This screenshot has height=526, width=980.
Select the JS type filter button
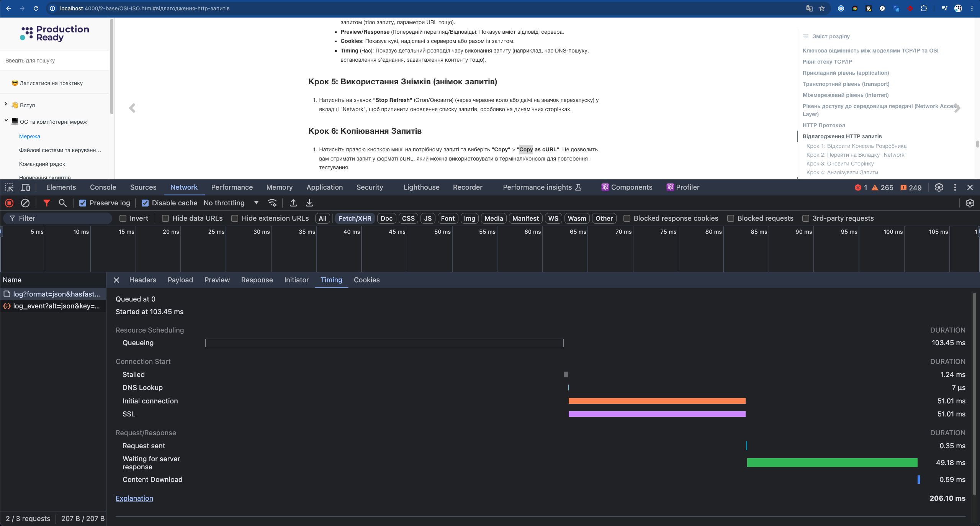tap(428, 218)
